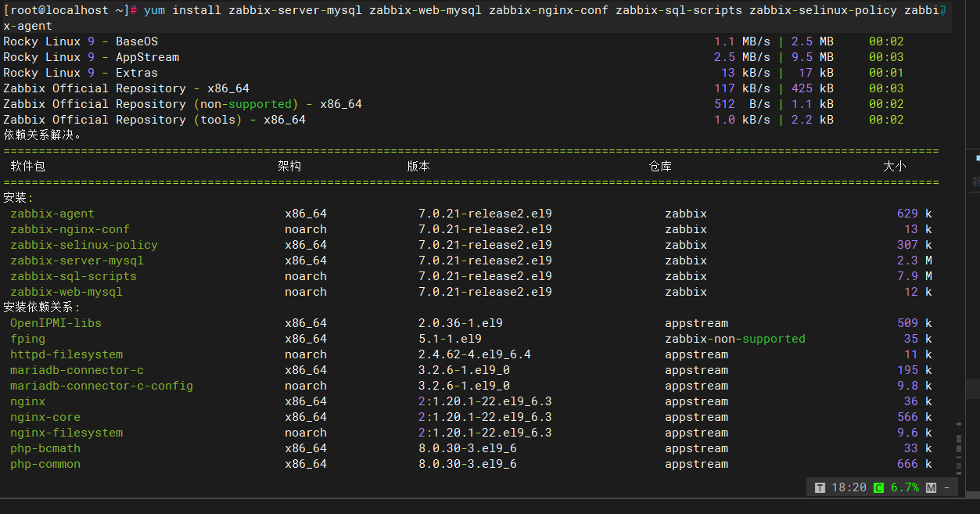
Task: Select the Rocky Linux 9 - AppStream line
Action: pyautogui.click(x=454, y=57)
